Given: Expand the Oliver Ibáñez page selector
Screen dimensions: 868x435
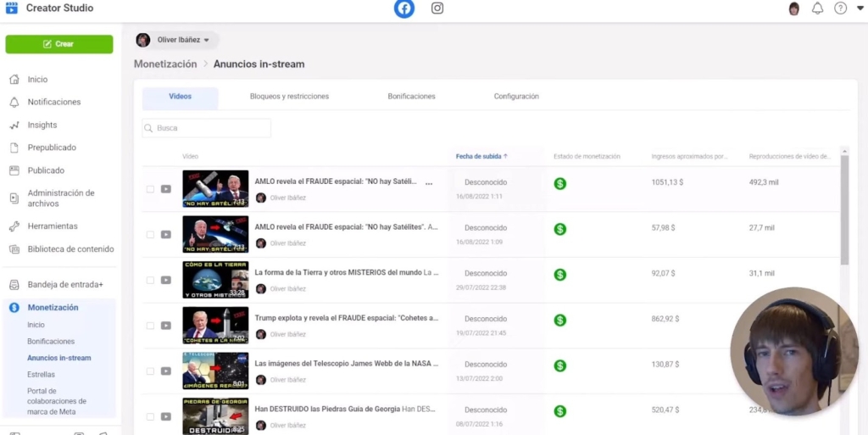Looking at the screenshot, I should [x=176, y=40].
